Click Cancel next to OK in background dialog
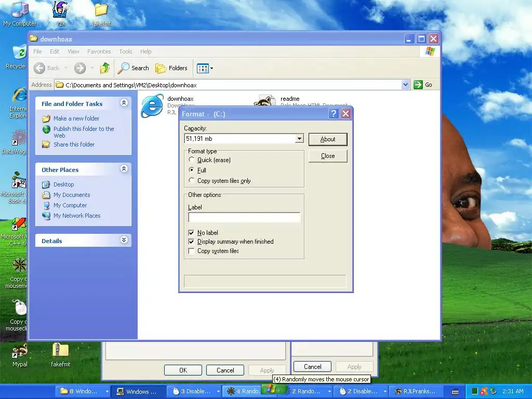532x399 pixels. (225, 370)
